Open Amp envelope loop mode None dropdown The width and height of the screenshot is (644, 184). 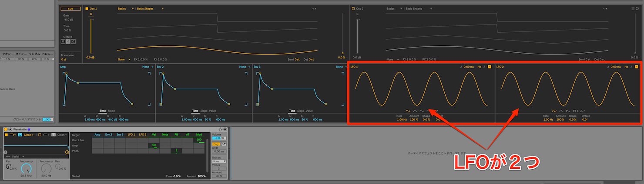148,67
